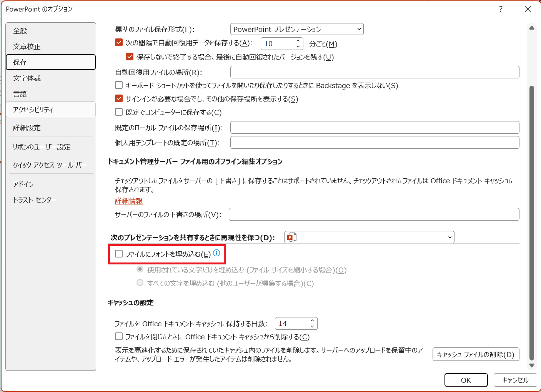Viewport: 541px width, 392px height.
Task: Select アドイン category in sidebar
Action: pyautogui.click(x=51, y=184)
